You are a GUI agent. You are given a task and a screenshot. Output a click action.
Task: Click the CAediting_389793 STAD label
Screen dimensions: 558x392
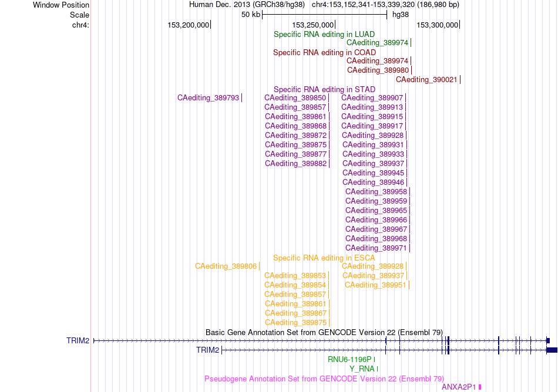coord(208,98)
